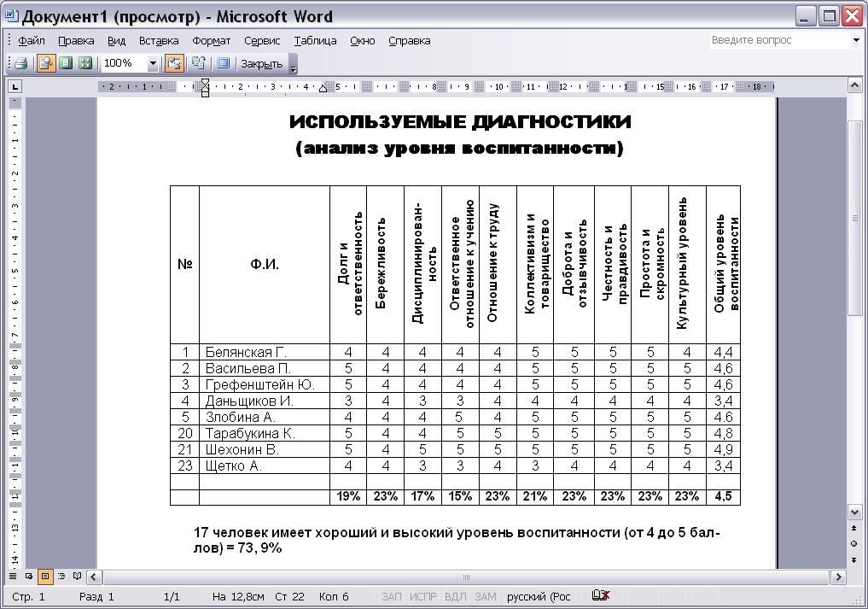Open the Файл menu

(31, 40)
